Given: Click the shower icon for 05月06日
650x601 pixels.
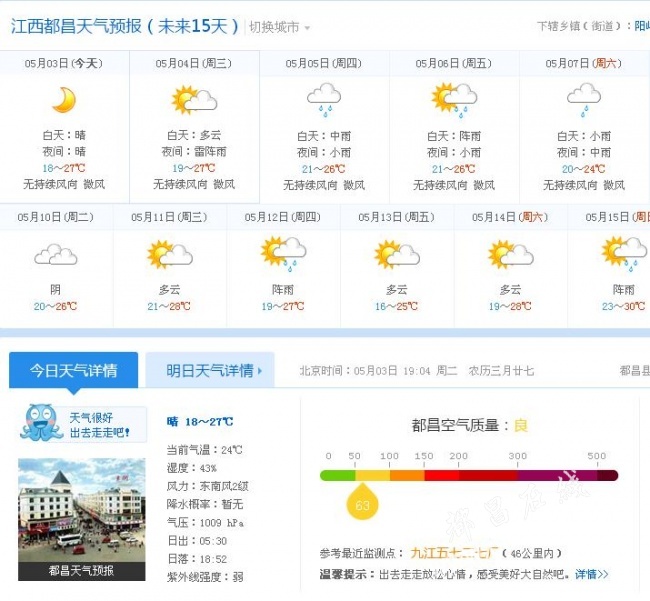Looking at the screenshot, I should [x=454, y=98].
